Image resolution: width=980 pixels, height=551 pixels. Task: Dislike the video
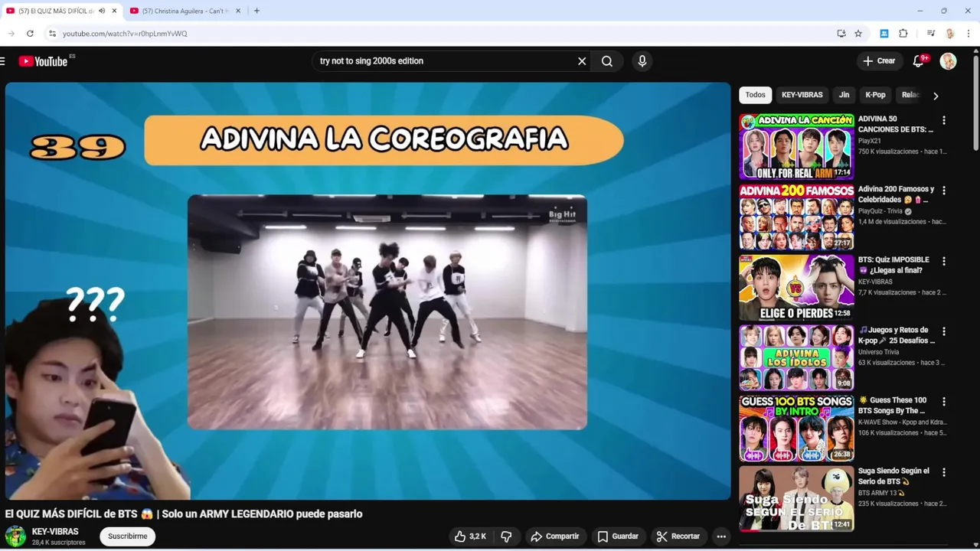(x=506, y=536)
